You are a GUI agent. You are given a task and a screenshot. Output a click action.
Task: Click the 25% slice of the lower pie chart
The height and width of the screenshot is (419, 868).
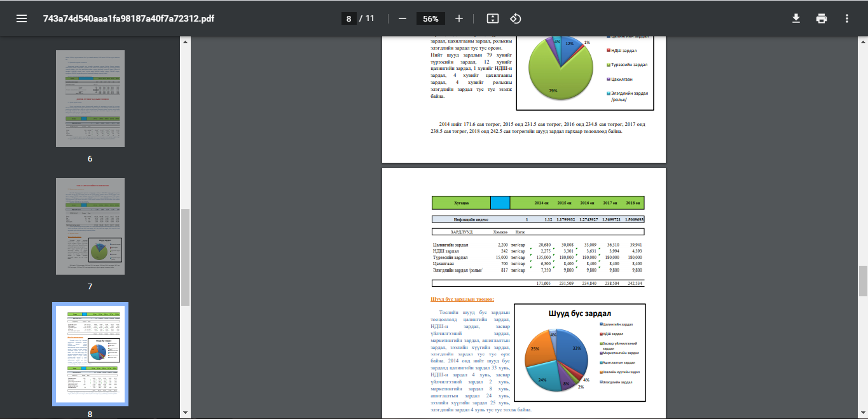(x=537, y=348)
